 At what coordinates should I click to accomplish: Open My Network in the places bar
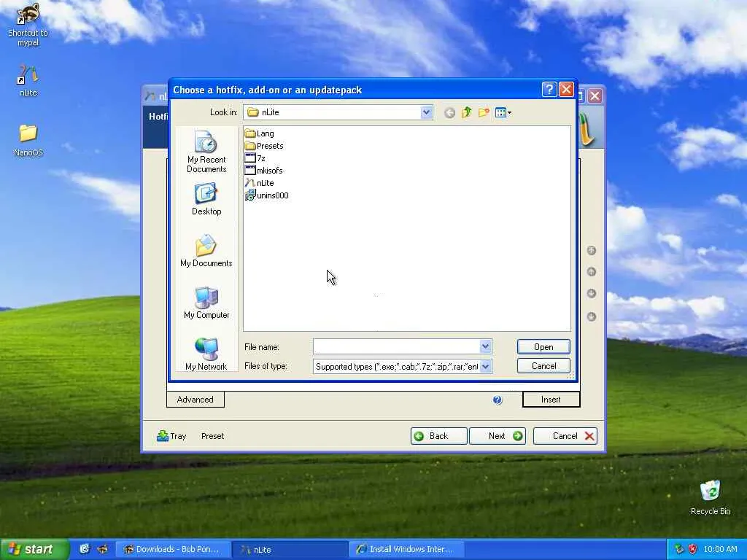pyautogui.click(x=206, y=354)
